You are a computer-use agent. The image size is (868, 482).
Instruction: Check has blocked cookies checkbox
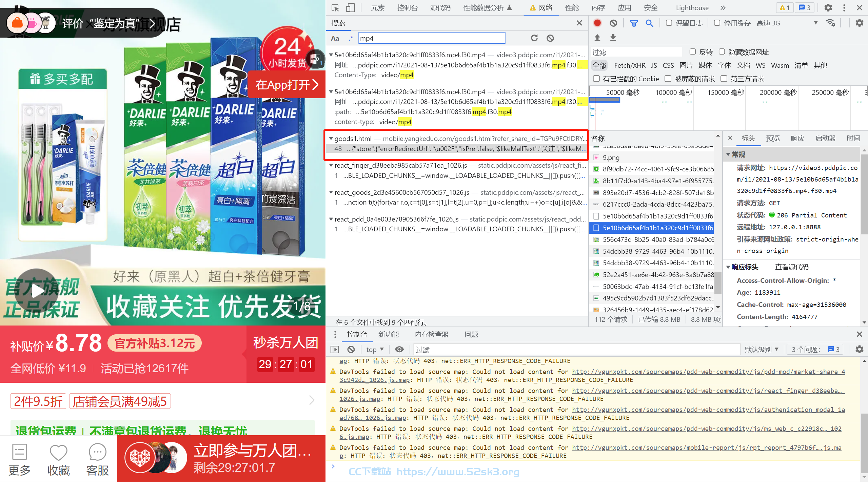(596, 79)
